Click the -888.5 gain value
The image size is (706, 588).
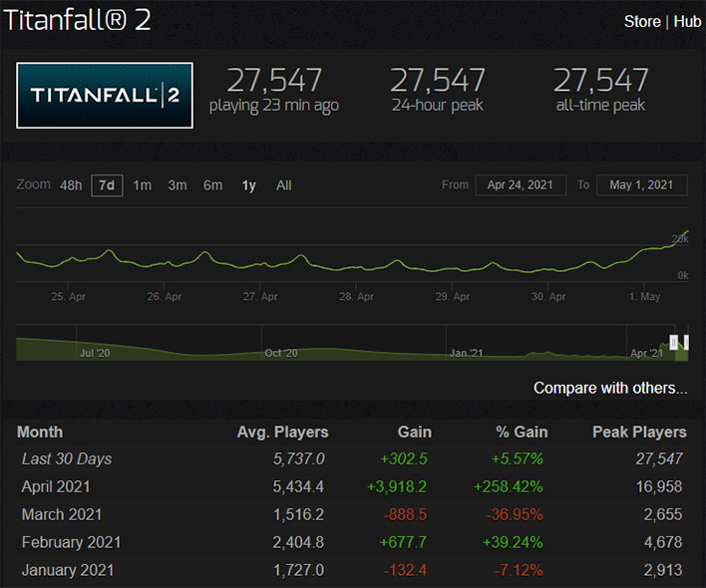[x=405, y=514]
